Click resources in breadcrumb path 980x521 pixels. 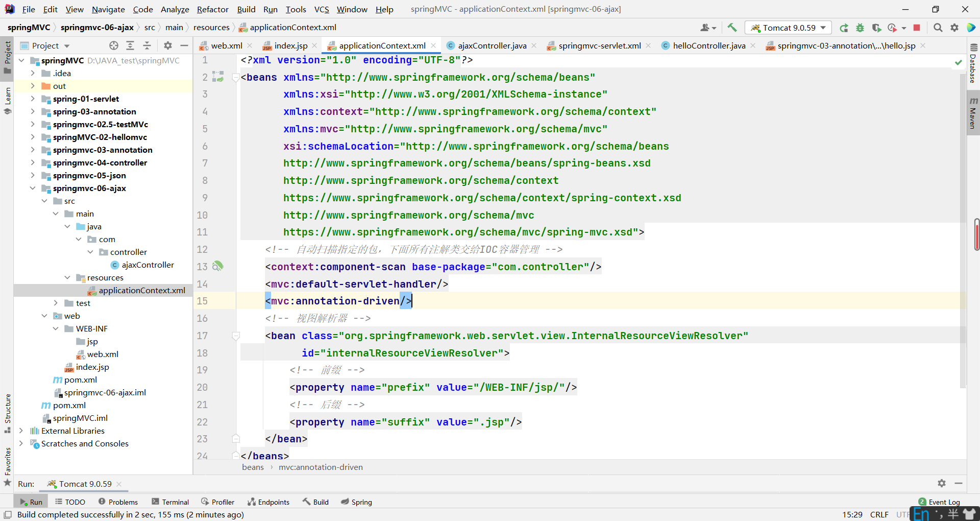[211, 28]
